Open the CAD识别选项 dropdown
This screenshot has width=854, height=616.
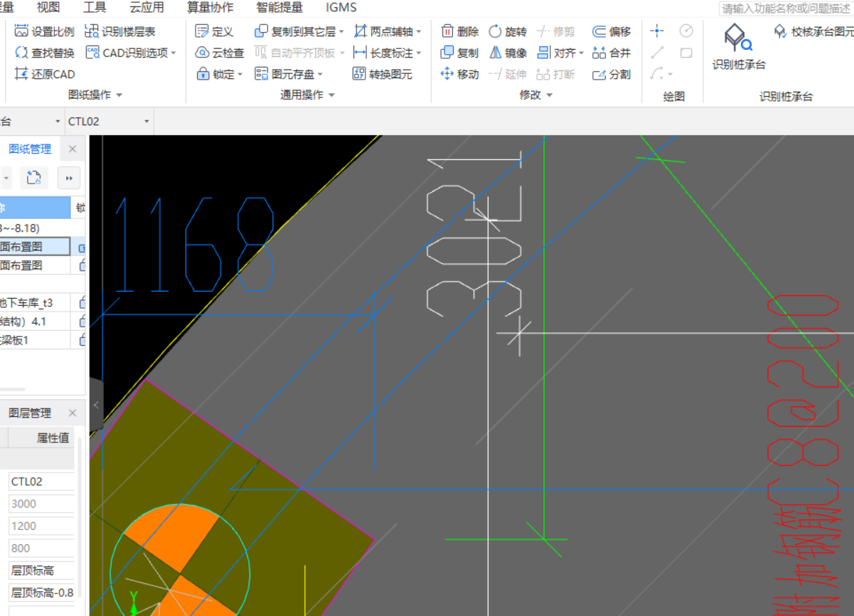[x=174, y=53]
